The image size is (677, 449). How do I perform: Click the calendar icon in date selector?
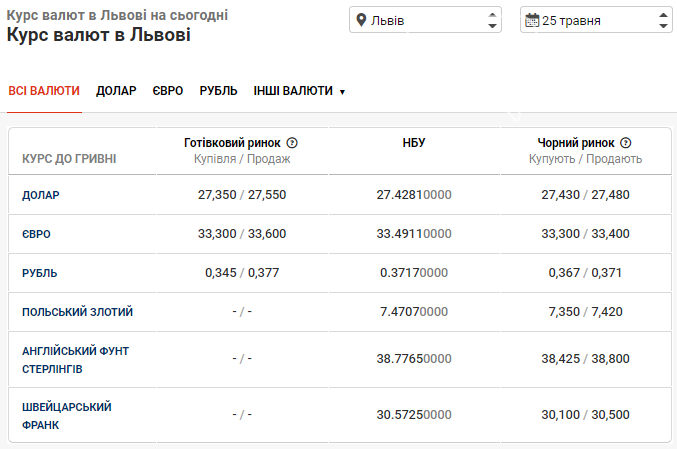[532, 20]
